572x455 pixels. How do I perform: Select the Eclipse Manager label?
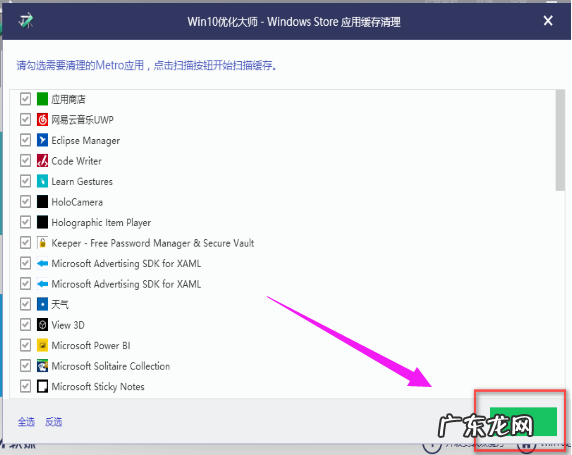click(x=85, y=140)
